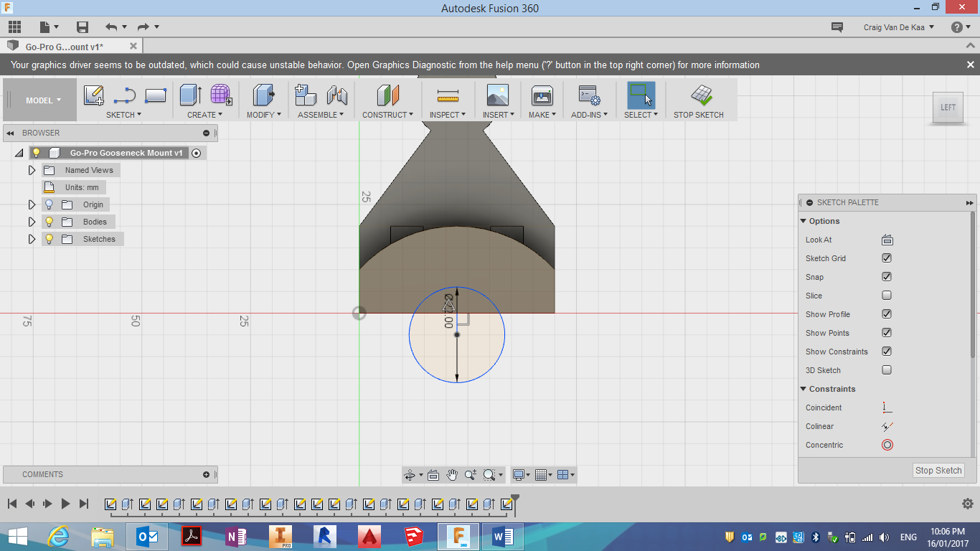The height and width of the screenshot is (551, 980).
Task: Open the Display Settings dropdown
Action: coord(521,475)
